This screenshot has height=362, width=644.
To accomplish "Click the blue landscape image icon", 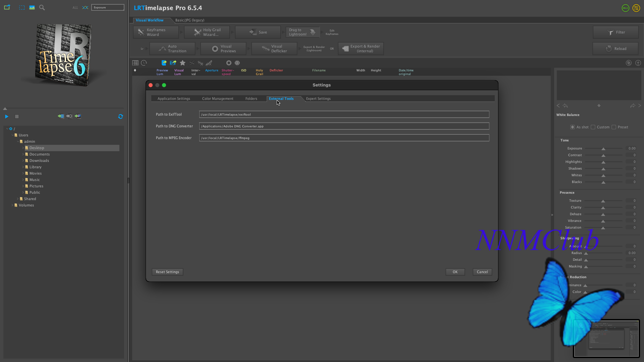I will 32,7.
